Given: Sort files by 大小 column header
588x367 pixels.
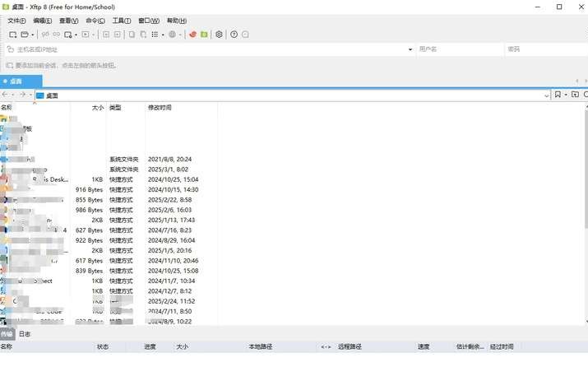Looking at the screenshot, I should 98,108.
